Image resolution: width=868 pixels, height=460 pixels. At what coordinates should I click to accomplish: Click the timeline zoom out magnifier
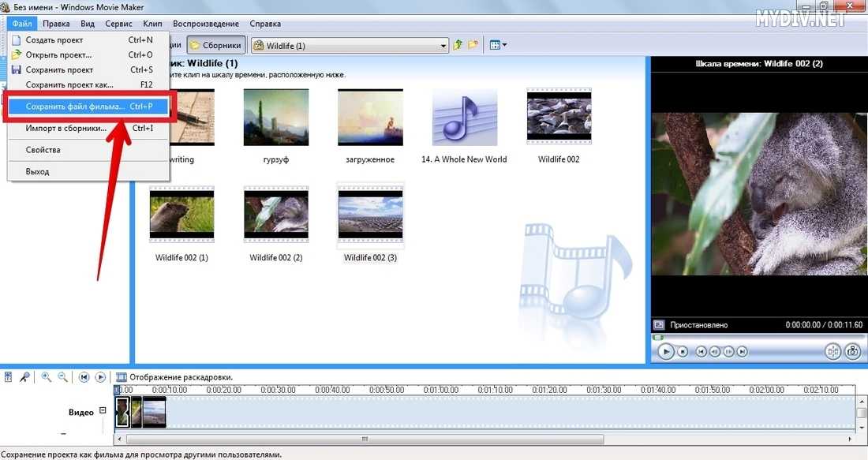(62, 377)
